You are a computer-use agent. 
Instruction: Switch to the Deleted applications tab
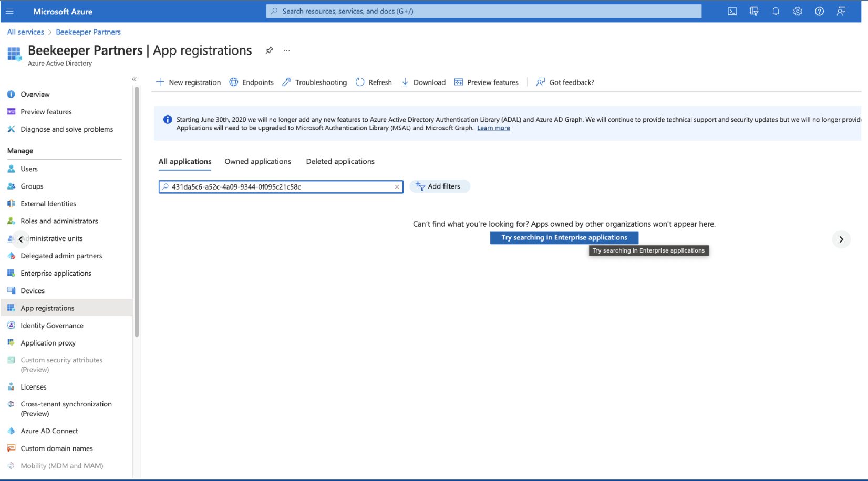click(x=340, y=161)
